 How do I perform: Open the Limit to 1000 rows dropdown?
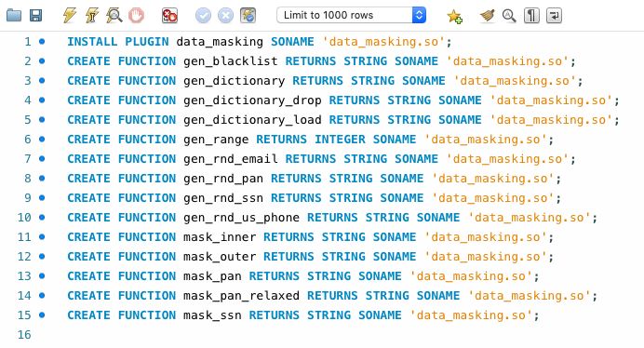click(351, 15)
